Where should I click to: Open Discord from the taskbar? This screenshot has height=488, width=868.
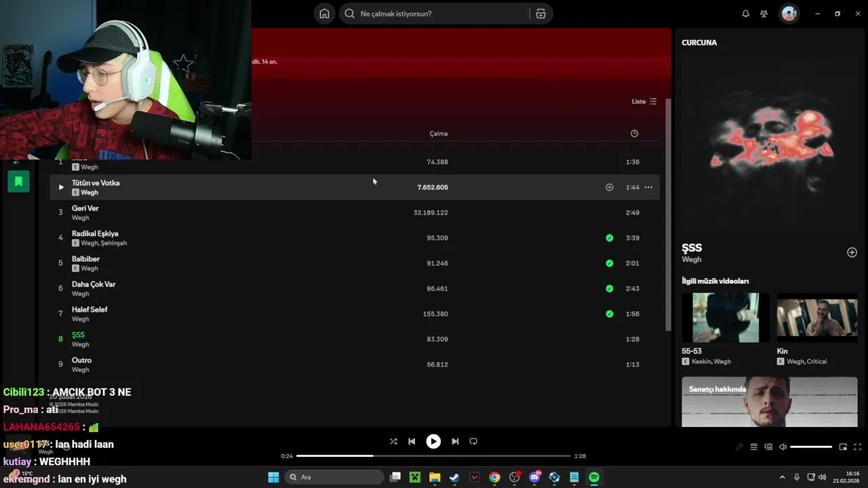(x=534, y=477)
